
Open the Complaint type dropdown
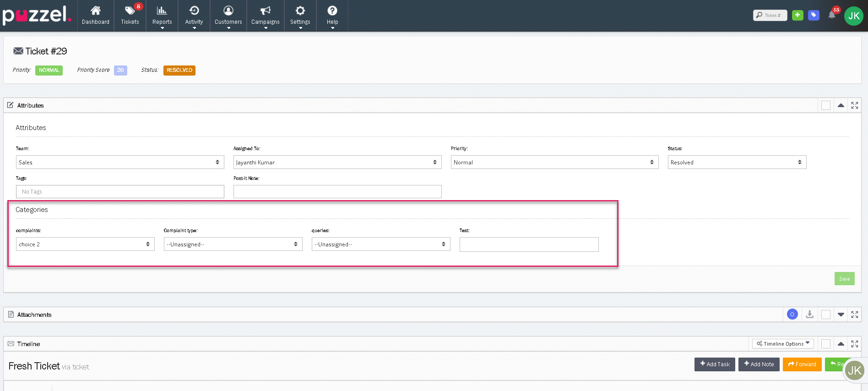coord(233,244)
